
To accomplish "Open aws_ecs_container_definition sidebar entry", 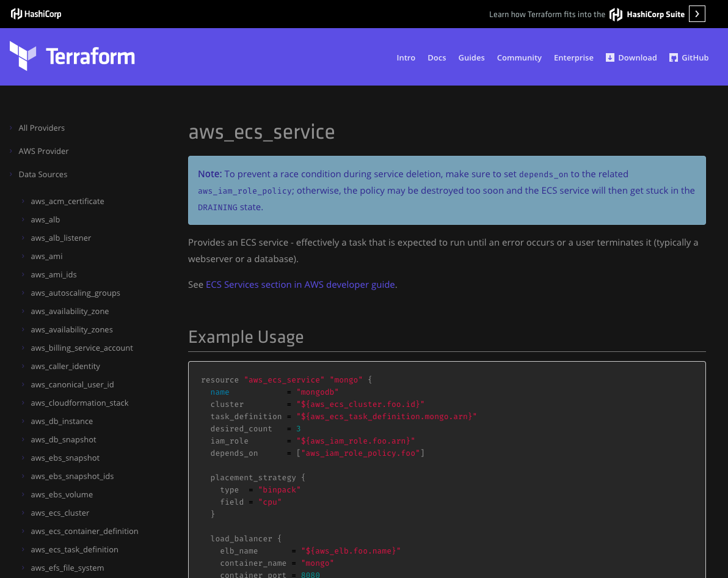I will point(84,532).
